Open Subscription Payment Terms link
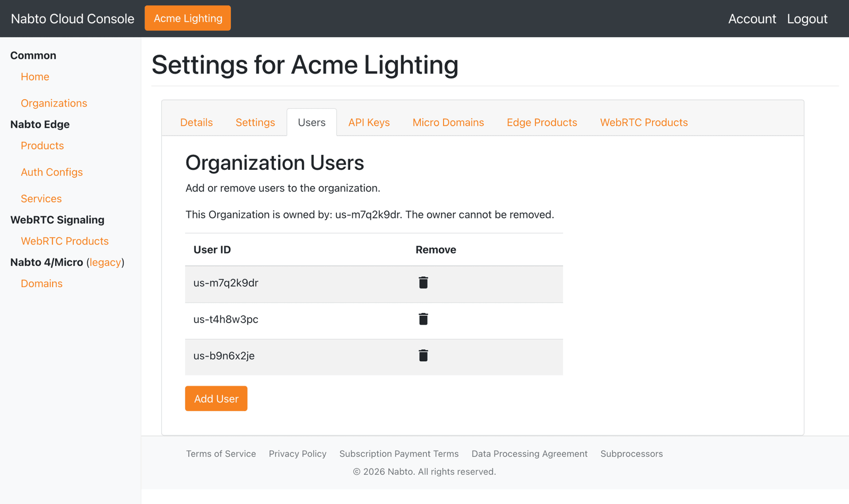 coord(399,454)
